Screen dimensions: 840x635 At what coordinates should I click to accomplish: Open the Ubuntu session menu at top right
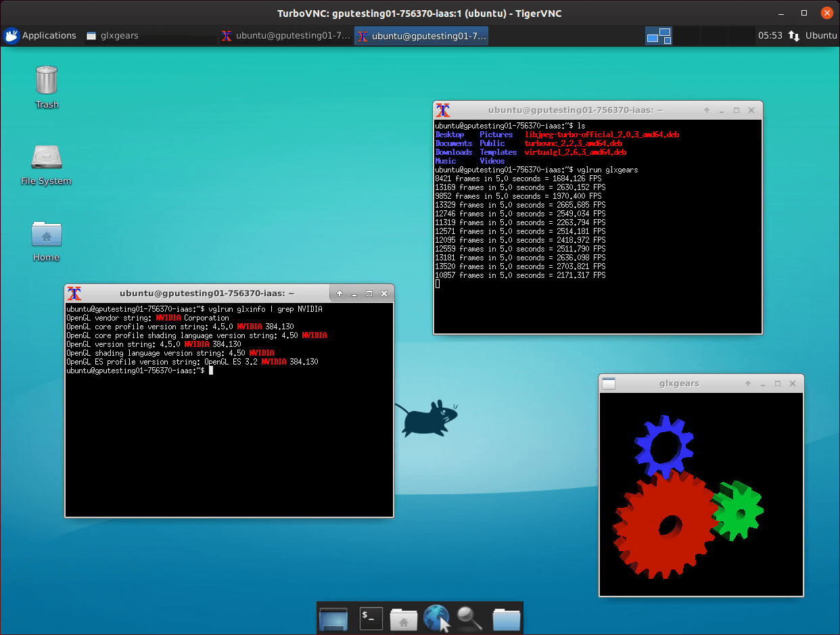click(820, 35)
